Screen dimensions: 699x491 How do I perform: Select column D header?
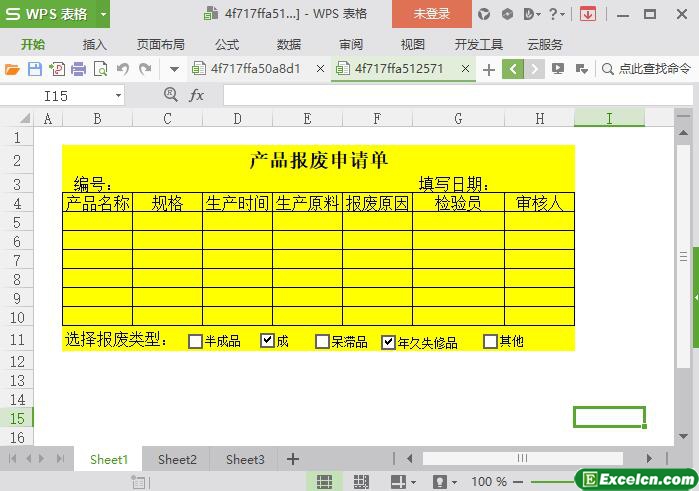pos(237,119)
